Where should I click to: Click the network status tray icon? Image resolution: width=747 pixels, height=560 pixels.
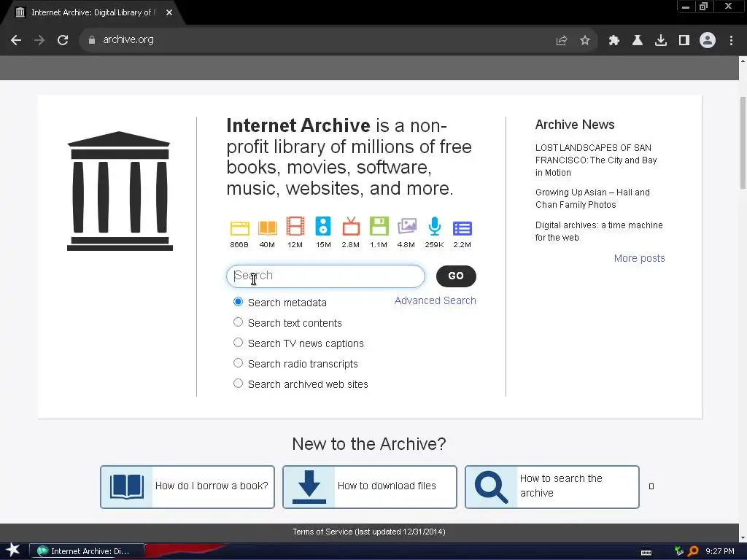tap(679, 551)
